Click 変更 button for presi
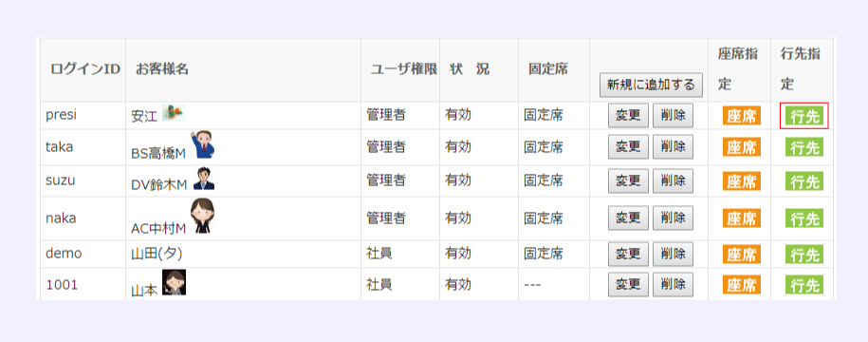The image size is (868, 342). (x=628, y=115)
